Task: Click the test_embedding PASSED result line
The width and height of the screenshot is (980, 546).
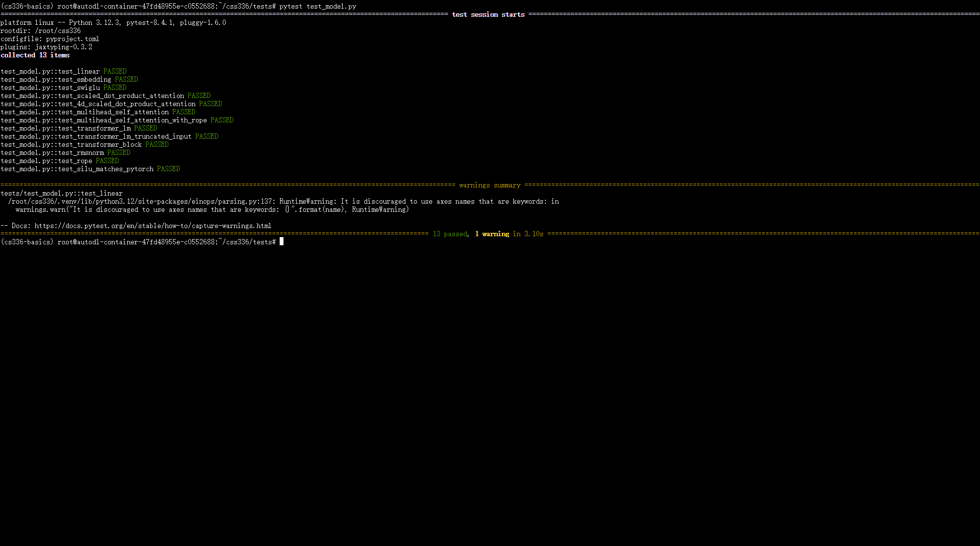Action: [x=69, y=80]
